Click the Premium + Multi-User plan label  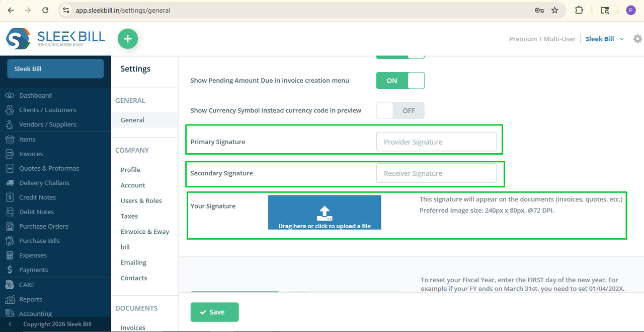point(542,39)
